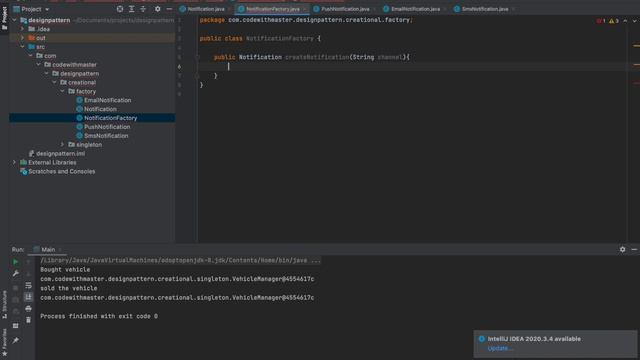640x360 pixels.
Task: Click line number 6 in editor gutter
Action: coord(179,67)
